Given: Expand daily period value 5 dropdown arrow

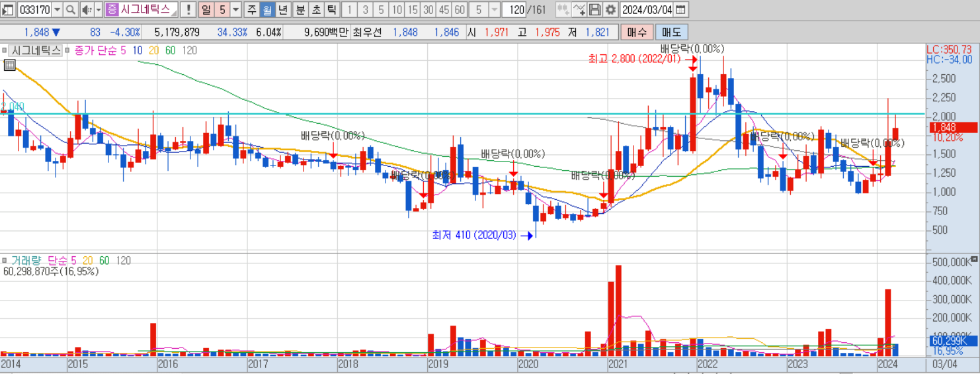Looking at the screenshot, I should tap(235, 9).
